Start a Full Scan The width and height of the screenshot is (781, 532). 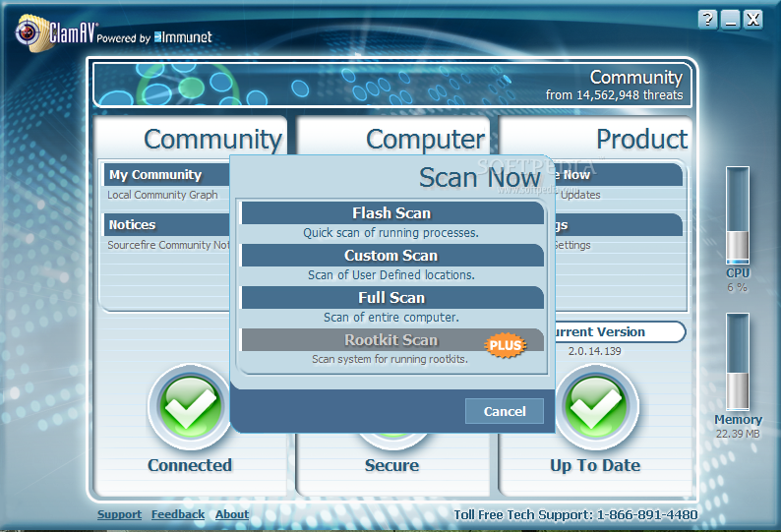(392, 298)
